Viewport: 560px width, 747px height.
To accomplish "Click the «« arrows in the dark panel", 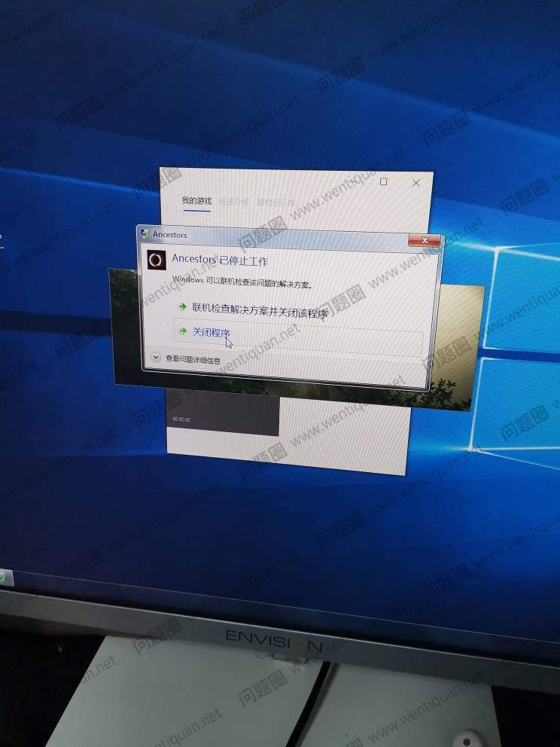I will (x=181, y=419).
